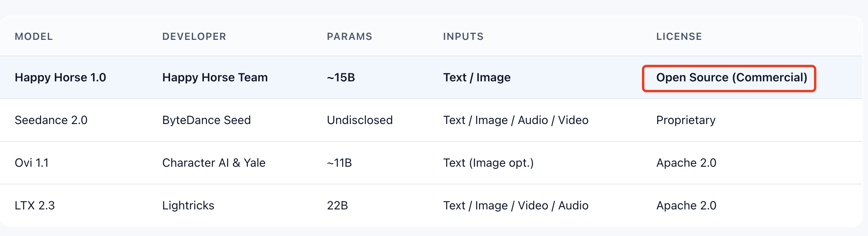
Task: Click the Proprietary license cell
Action: pyautogui.click(x=685, y=120)
